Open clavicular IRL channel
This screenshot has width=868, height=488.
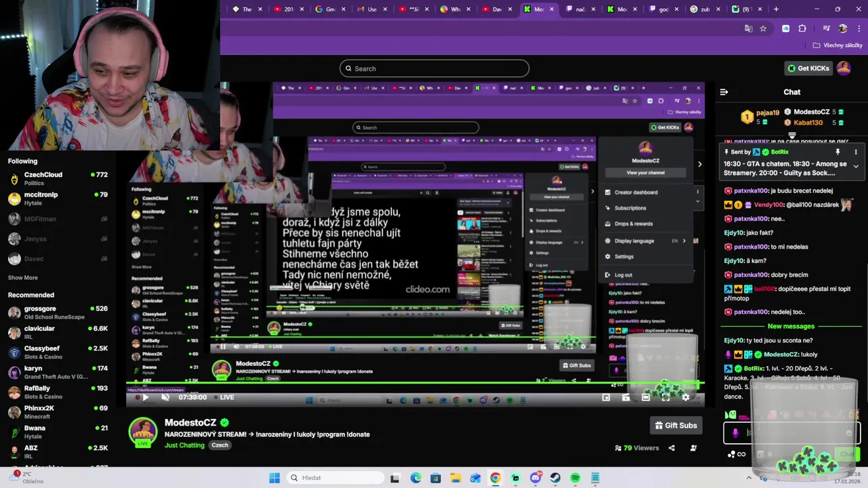tap(58, 332)
